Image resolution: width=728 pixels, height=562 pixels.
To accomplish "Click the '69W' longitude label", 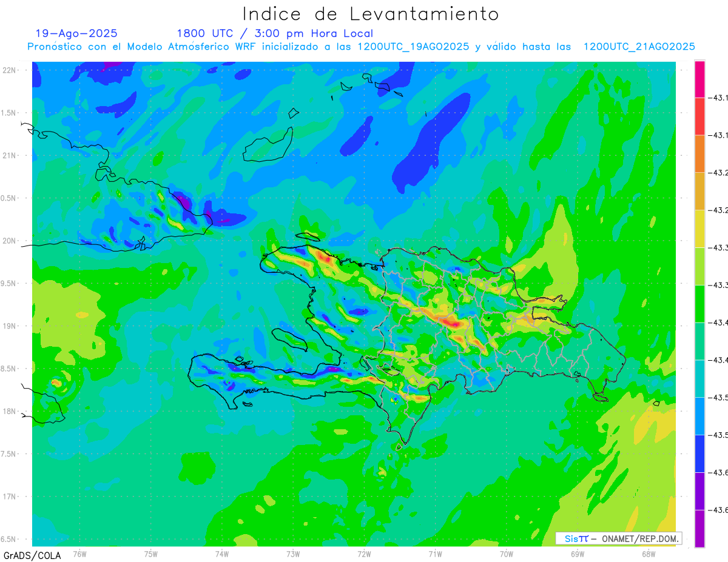I will [578, 554].
